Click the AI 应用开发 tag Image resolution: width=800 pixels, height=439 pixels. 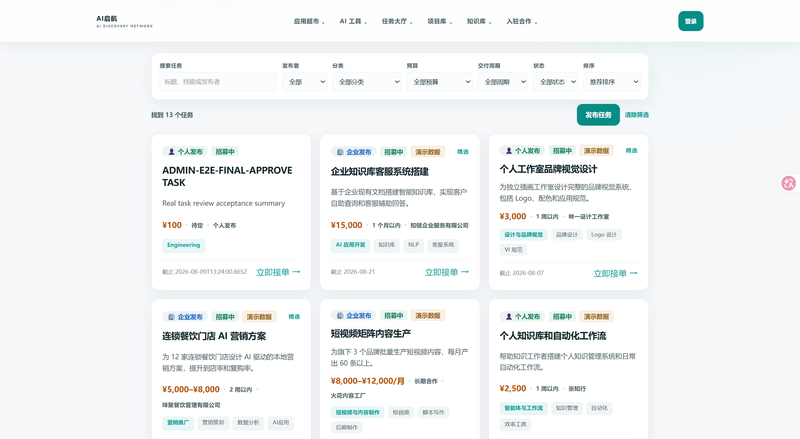[351, 245]
